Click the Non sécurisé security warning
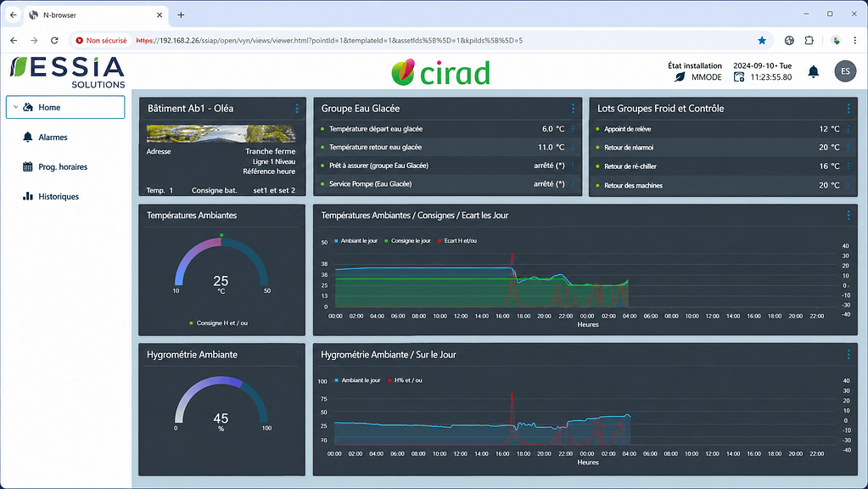The image size is (868, 489). coord(101,41)
